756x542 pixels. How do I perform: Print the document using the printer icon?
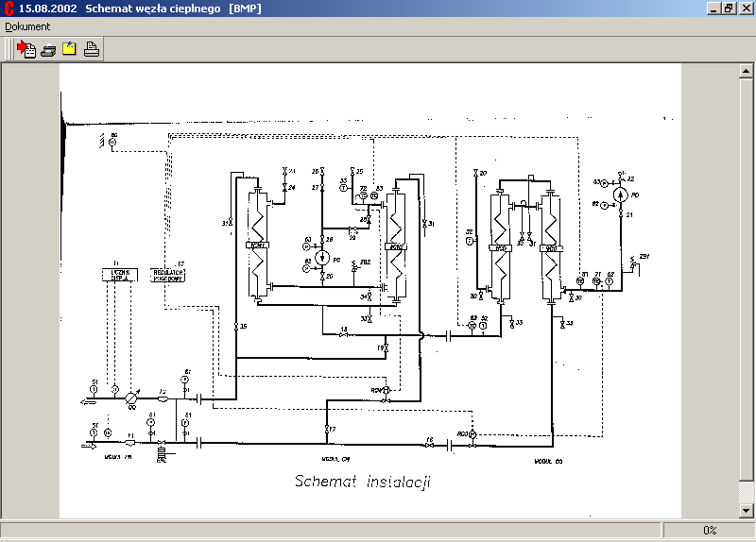pos(92,50)
